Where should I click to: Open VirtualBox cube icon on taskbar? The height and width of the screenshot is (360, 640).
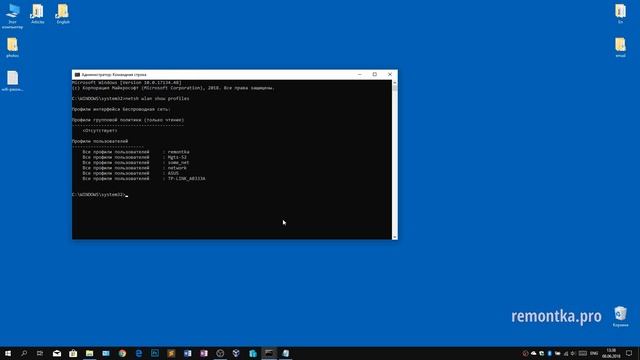click(236, 353)
